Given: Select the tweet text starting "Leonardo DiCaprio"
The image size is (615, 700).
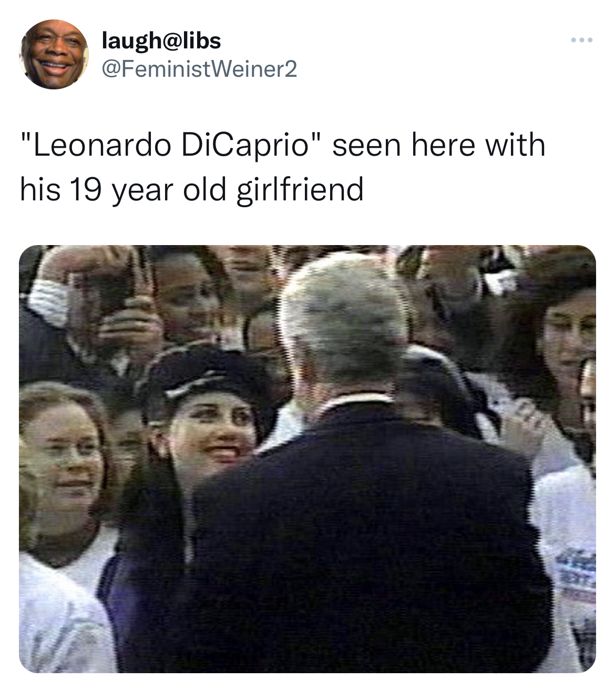Looking at the screenshot, I should tap(283, 167).
